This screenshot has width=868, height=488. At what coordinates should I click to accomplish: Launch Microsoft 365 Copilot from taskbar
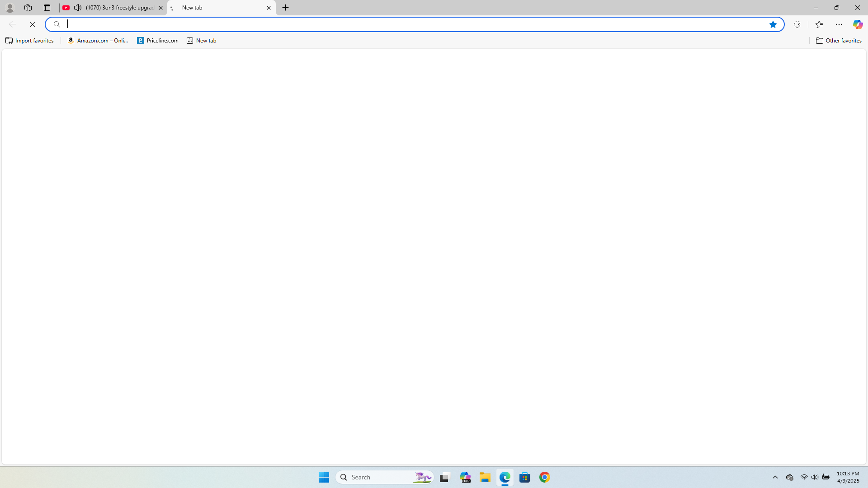click(x=465, y=477)
